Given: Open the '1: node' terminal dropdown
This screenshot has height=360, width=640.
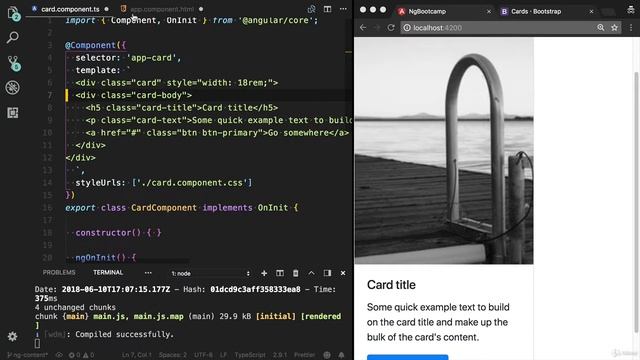Looking at the screenshot, I should coord(211,273).
